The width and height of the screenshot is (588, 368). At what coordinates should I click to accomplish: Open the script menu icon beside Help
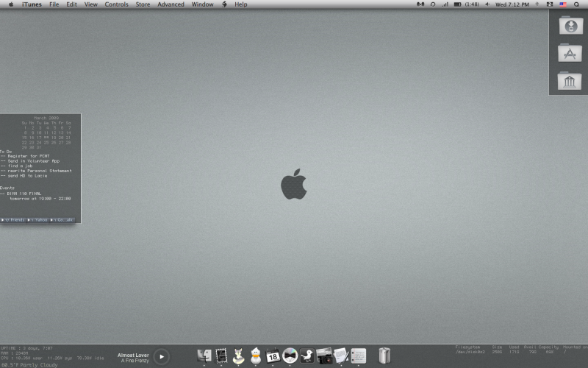coord(224,4)
